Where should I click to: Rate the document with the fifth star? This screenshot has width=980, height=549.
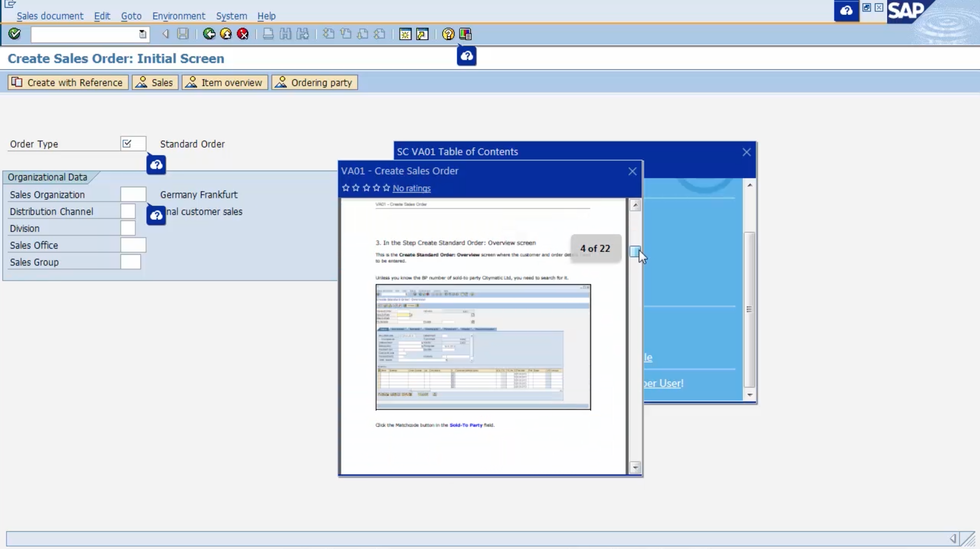[x=386, y=188]
